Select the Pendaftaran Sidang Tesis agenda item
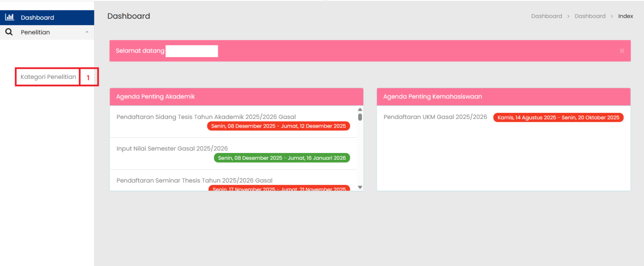The height and width of the screenshot is (266, 644). (206, 117)
